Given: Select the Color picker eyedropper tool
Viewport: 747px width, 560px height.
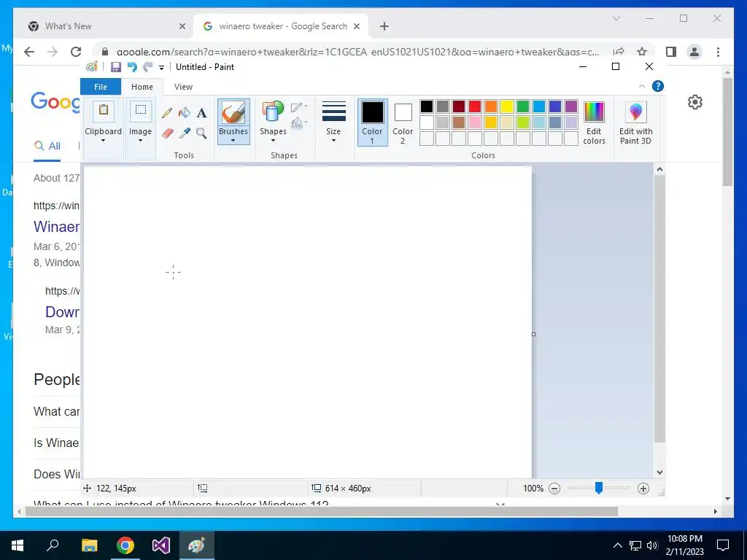Looking at the screenshot, I should [185, 133].
